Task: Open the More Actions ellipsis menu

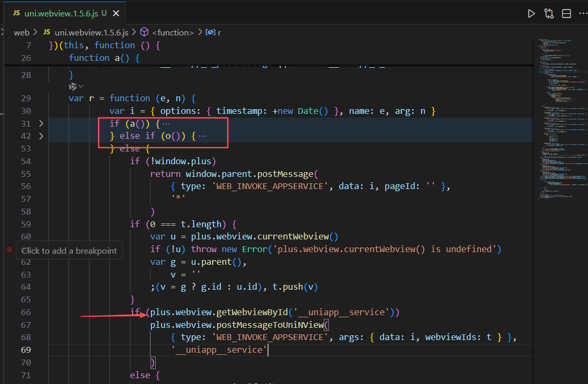Action: pos(582,14)
